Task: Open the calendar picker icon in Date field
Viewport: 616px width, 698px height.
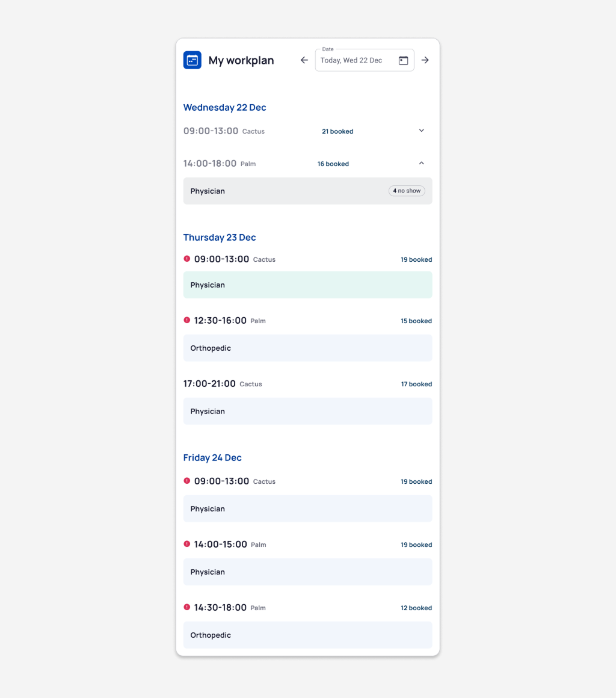Action: [404, 60]
